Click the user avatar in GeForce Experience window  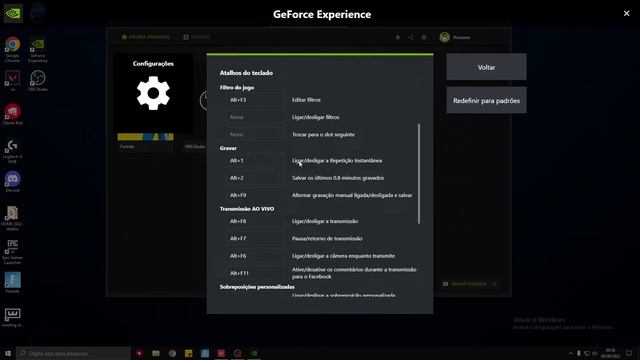444,37
